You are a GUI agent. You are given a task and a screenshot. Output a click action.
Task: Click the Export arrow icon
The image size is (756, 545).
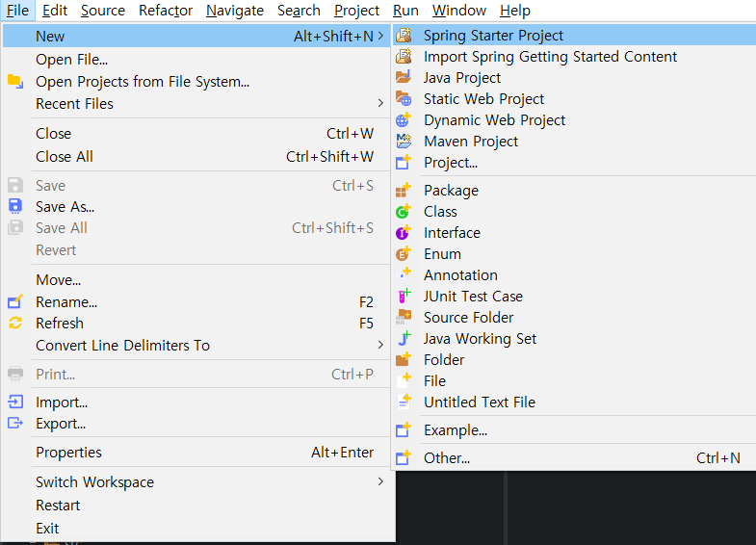click(x=15, y=423)
